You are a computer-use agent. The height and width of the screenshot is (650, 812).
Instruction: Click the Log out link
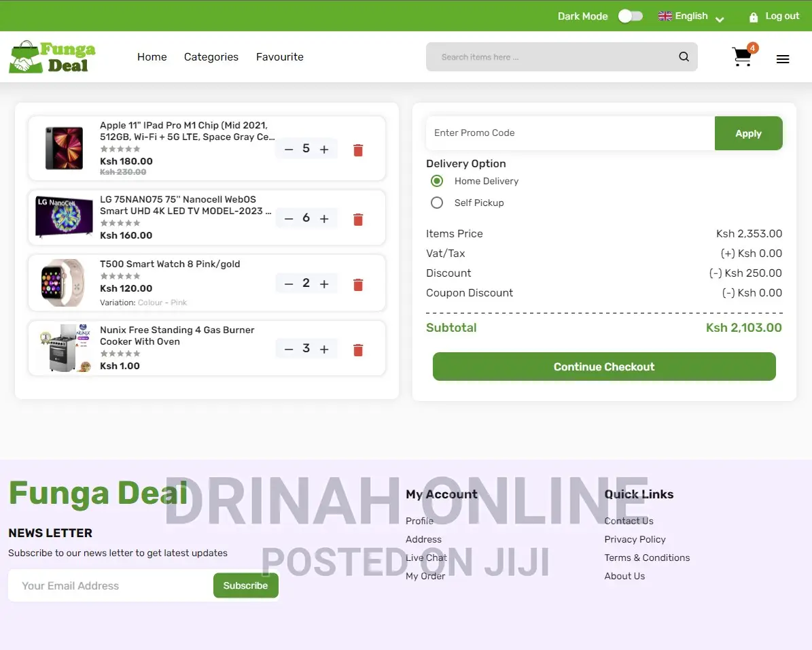pyautogui.click(x=782, y=16)
